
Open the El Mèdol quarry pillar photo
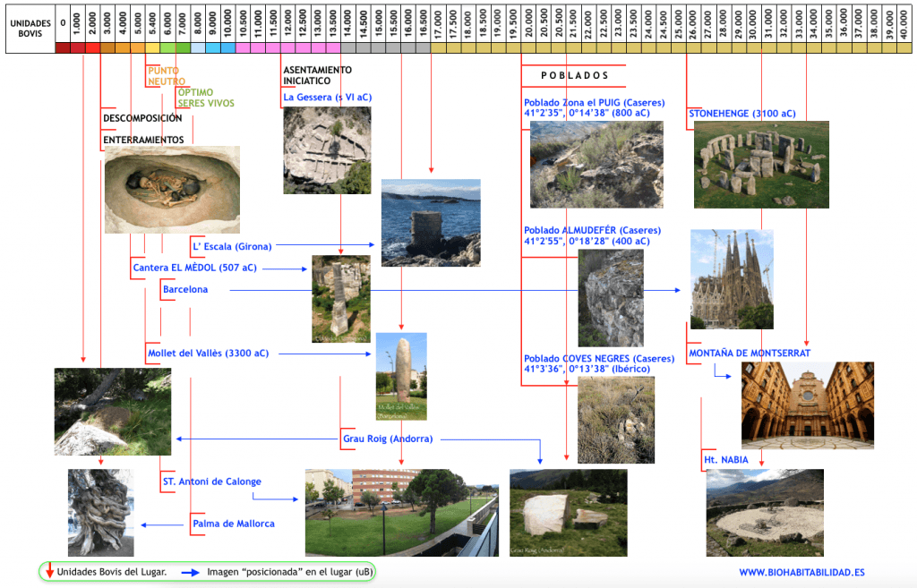point(341,299)
